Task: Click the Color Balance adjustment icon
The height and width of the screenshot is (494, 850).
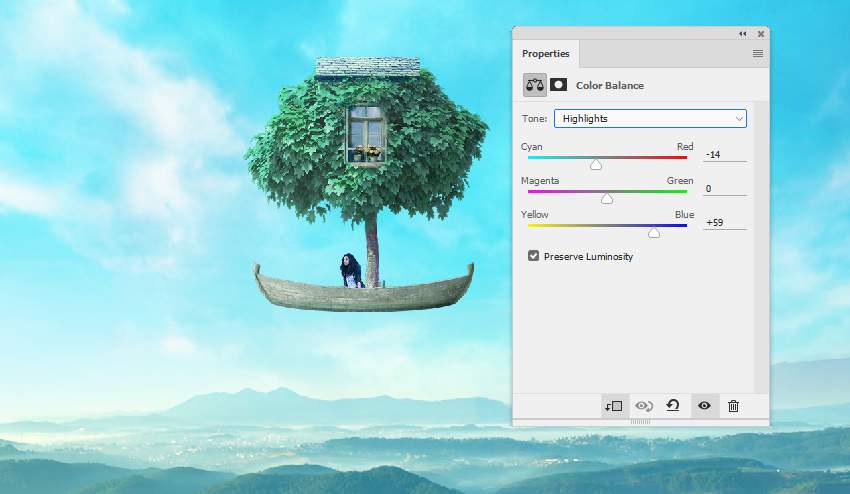Action: [535, 85]
